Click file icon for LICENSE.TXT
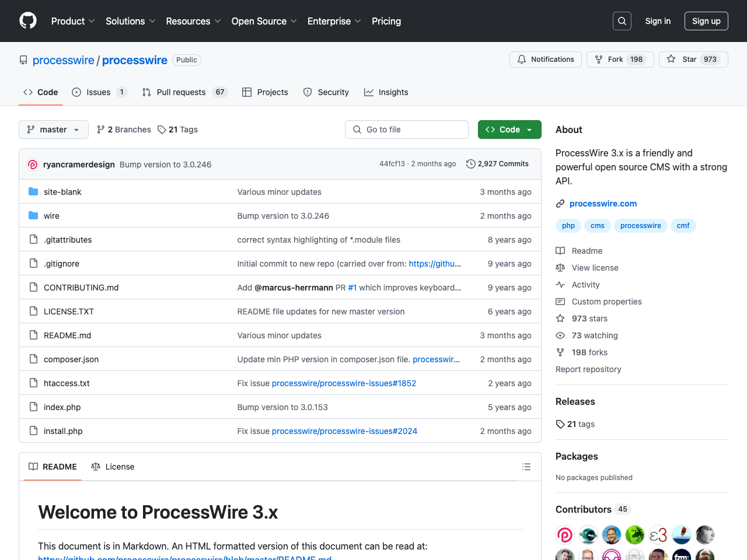747x560 pixels. coord(33,311)
